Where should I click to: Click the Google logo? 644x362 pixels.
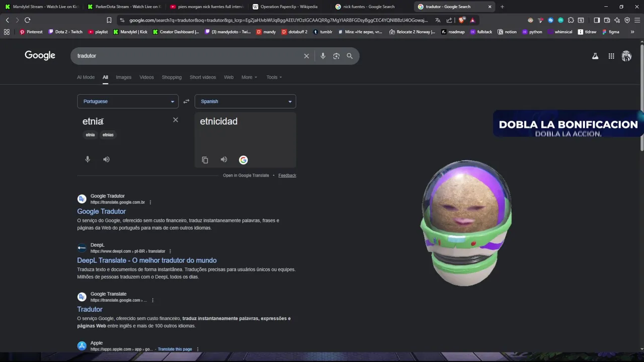[x=40, y=56]
